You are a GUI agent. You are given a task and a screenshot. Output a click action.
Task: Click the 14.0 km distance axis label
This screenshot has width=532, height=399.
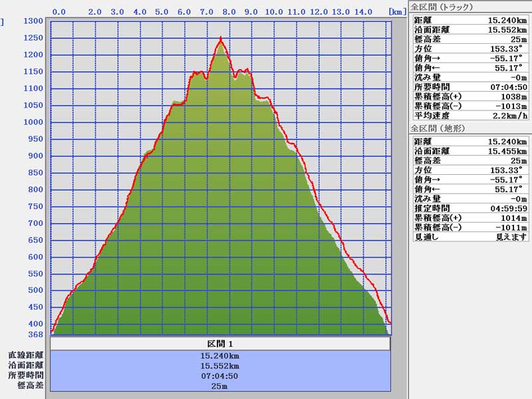(363, 11)
